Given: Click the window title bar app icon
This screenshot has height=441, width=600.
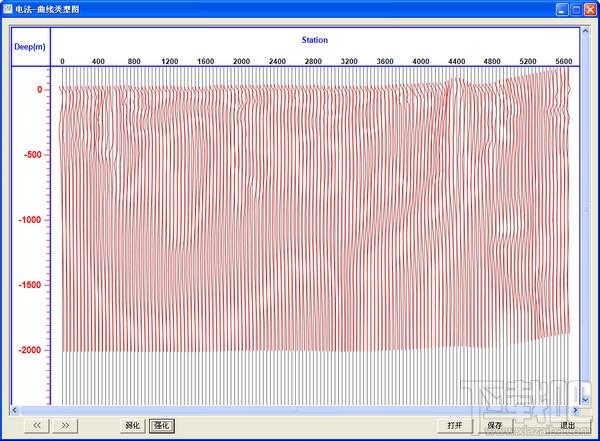Looking at the screenshot, I should (8, 9).
